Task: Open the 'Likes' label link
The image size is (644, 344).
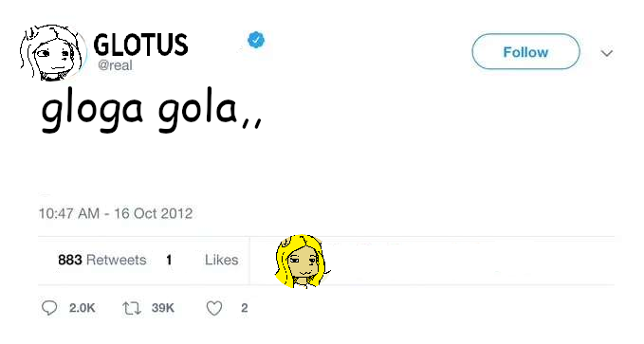Action: (x=222, y=260)
